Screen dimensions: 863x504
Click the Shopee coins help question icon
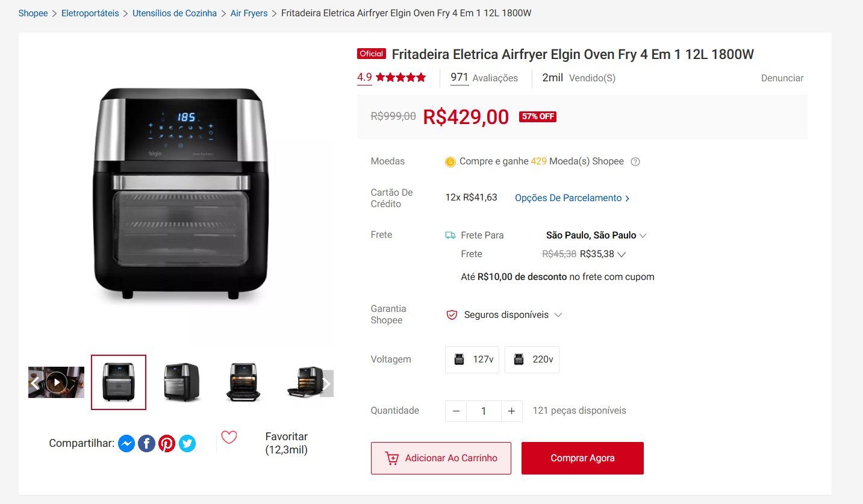635,161
